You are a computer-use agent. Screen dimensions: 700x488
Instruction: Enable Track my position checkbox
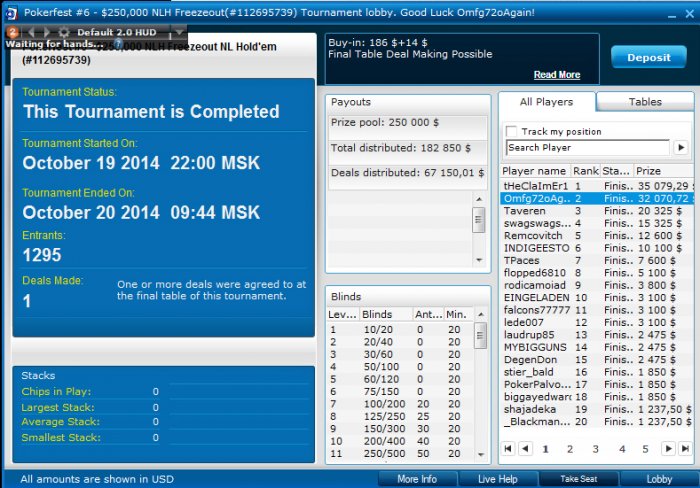[511, 131]
